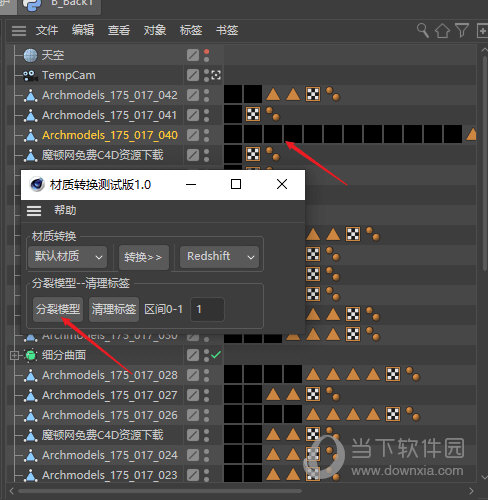Open the 帮助 menu in the plugin
The image size is (488, 500).
click(x=65, y=210)
